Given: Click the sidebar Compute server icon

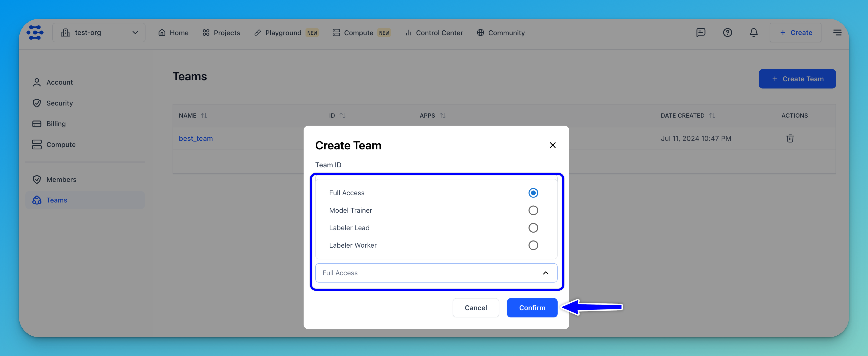Looking at the screenshot, I should click(37, 144).
